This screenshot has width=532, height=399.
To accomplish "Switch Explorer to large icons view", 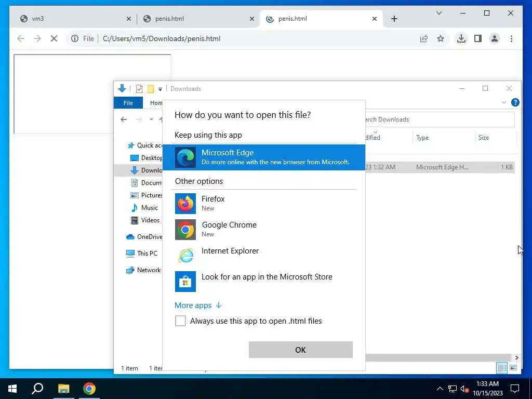I will tap(513, 368).
